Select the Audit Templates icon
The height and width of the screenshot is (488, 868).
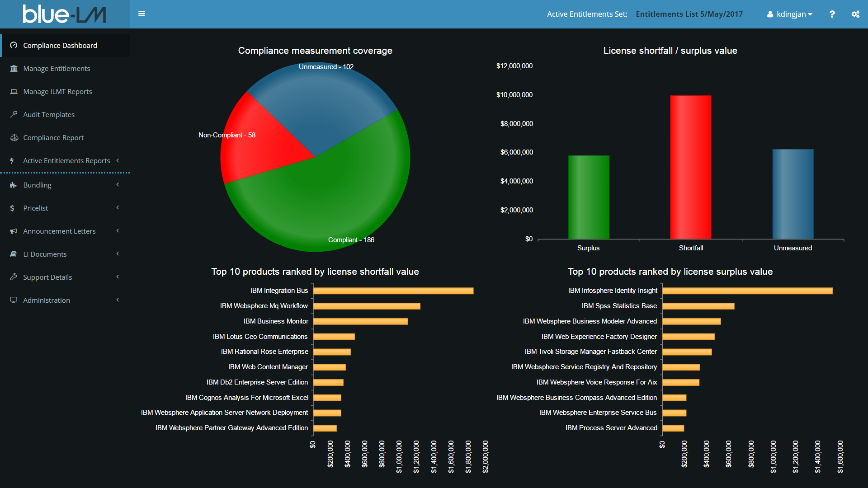13,114
